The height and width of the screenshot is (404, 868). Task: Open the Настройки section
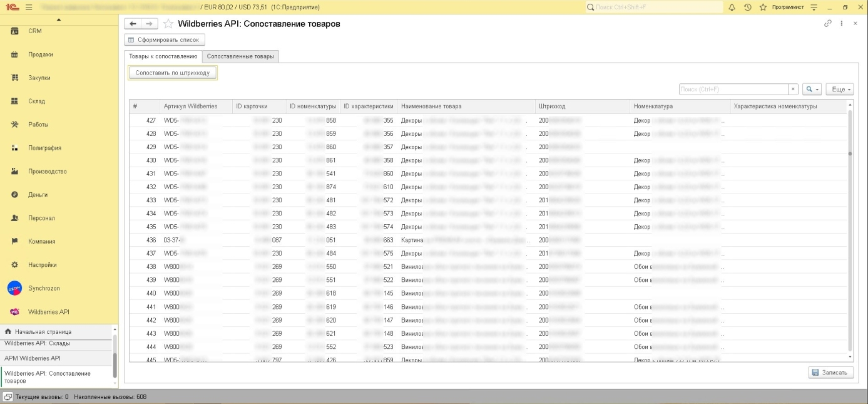[43, 265]
